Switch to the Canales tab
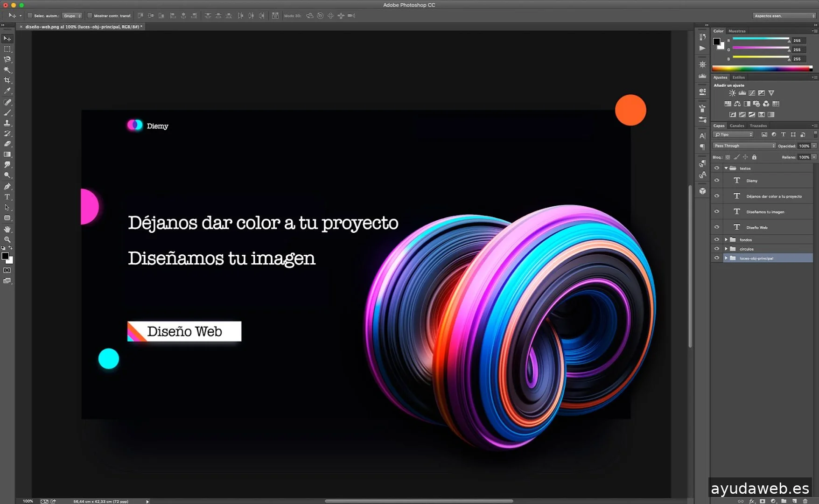 pos(737,126)
